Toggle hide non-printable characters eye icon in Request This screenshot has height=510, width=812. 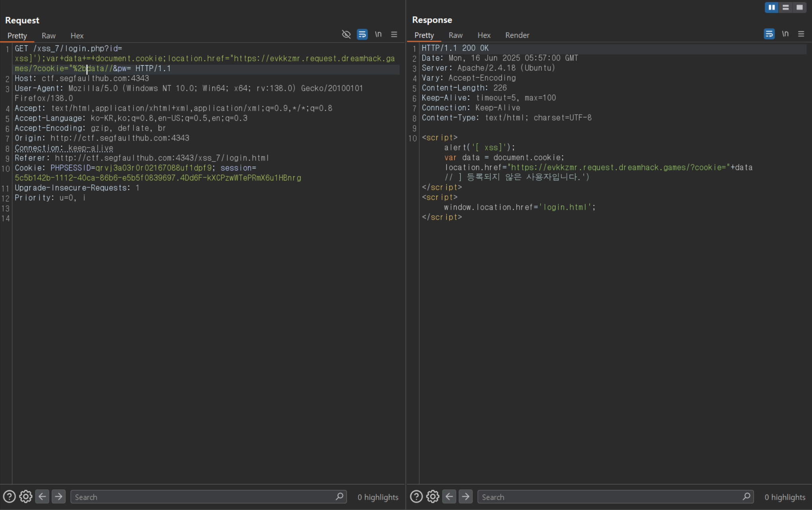pyautogui.click(x=346, y=34)
